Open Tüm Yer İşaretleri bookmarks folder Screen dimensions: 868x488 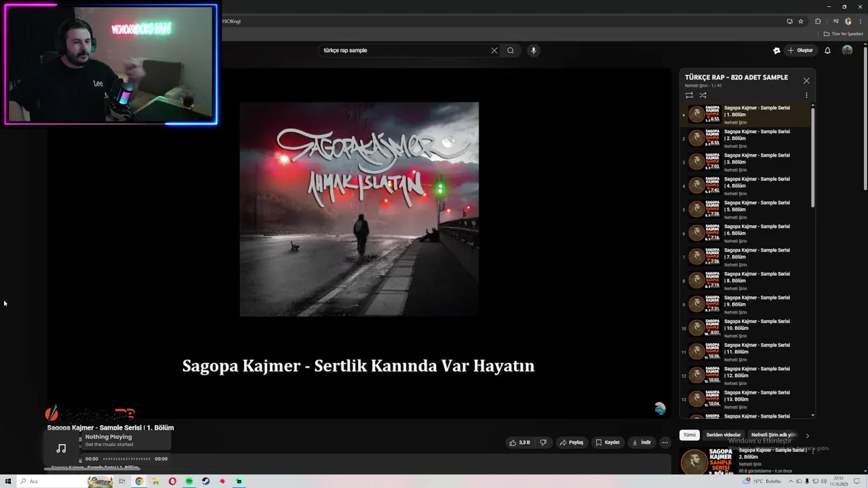[843, 34]
